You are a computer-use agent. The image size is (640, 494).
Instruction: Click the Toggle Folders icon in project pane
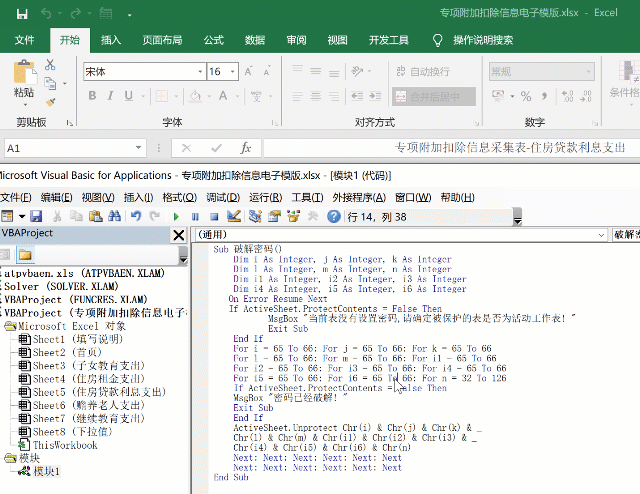[25, 255]
